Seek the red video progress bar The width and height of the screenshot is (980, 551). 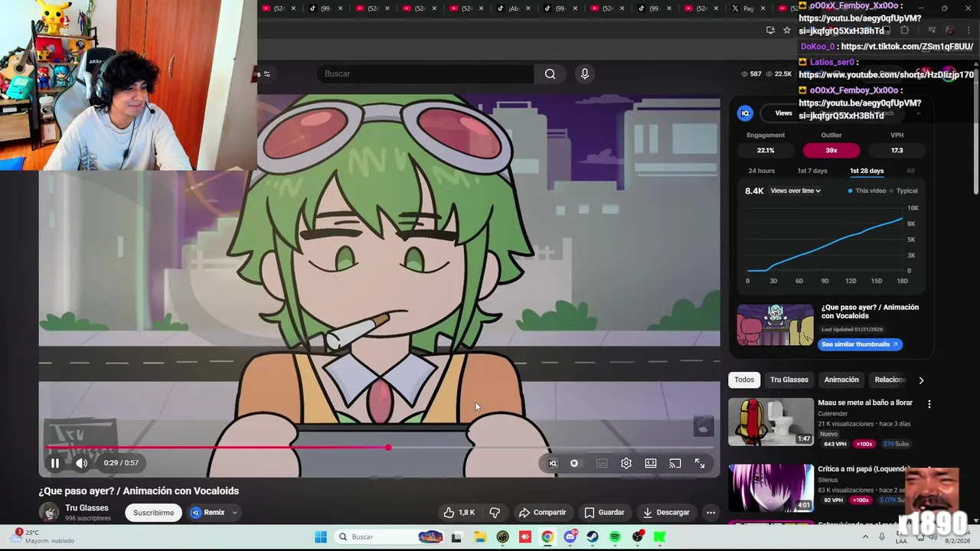[x=379, y=448]
